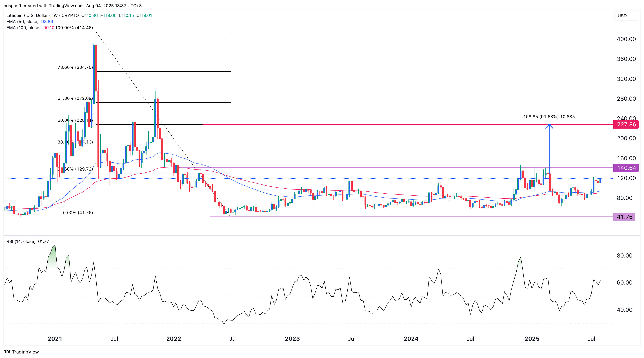Click the 2021 label on time axis

click(x=55, y=339)
